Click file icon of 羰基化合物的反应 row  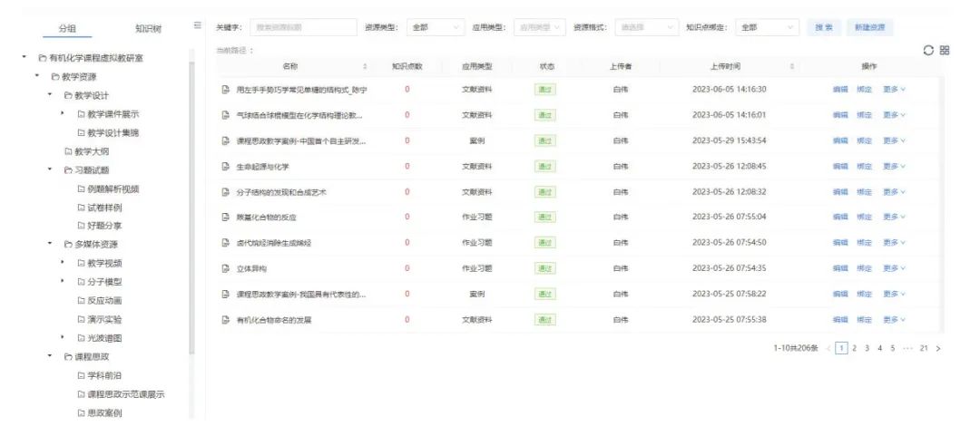tap(226, 218)
